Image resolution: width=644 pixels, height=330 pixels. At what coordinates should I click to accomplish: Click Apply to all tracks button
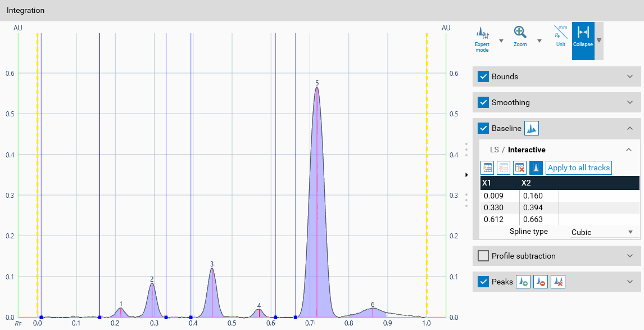coord(578,168)
